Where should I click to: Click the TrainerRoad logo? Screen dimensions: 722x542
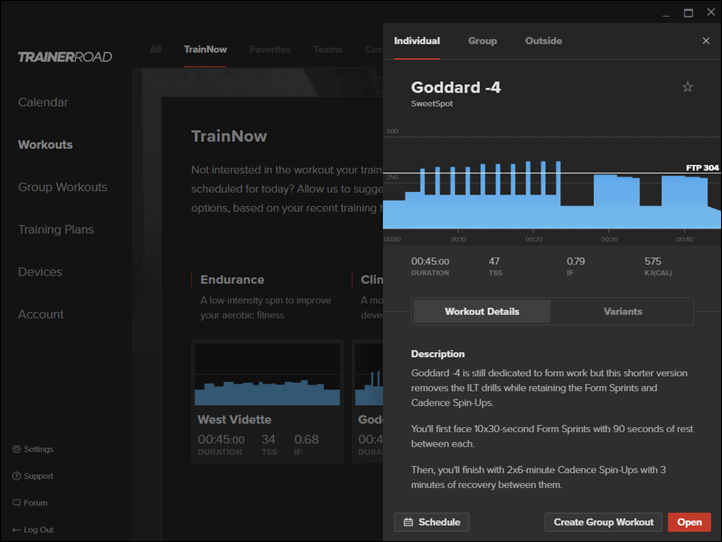pyautogui.click(x=65, y=57)
